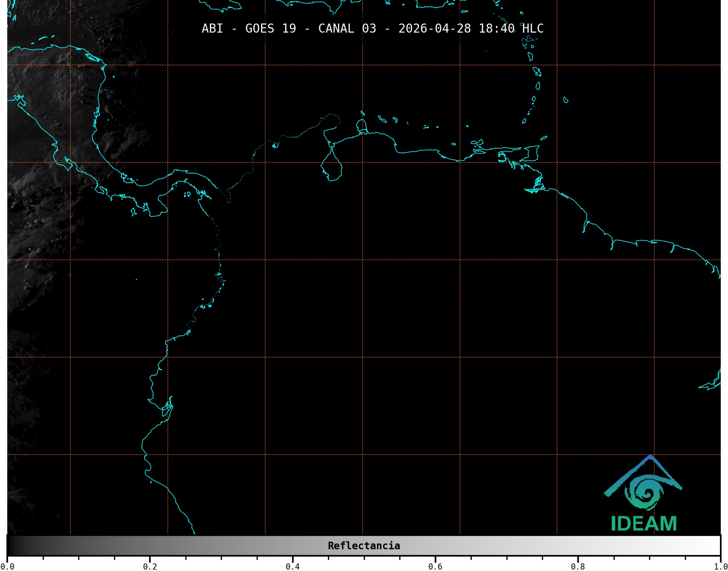Click the 0.4 colorbar tick label

[x=293, y=567]
